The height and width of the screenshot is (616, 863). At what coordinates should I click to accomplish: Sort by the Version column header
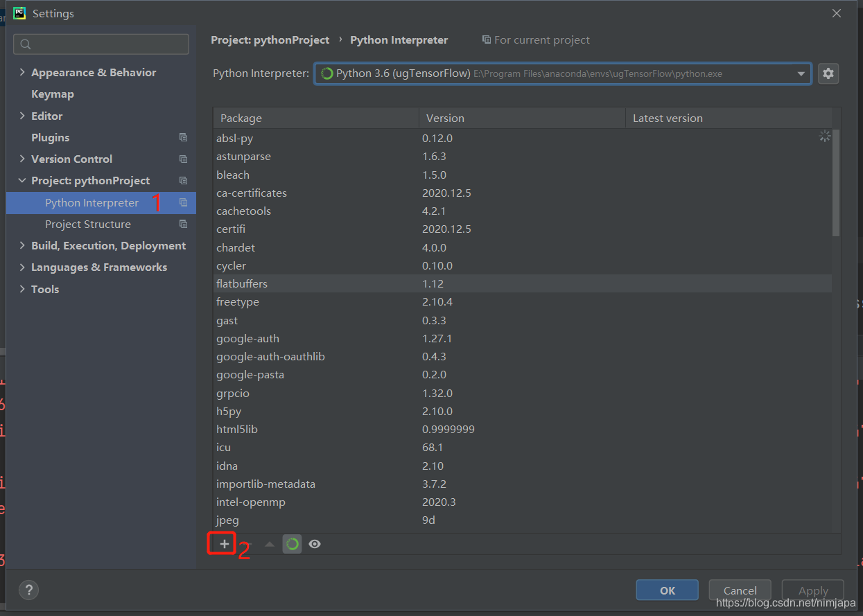(x=522, y=118)
